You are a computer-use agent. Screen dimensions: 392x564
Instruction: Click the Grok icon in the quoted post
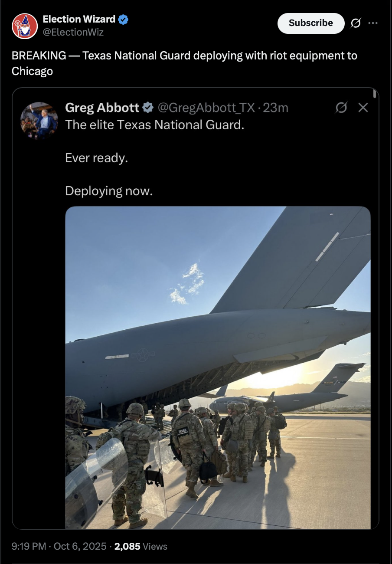341,107
